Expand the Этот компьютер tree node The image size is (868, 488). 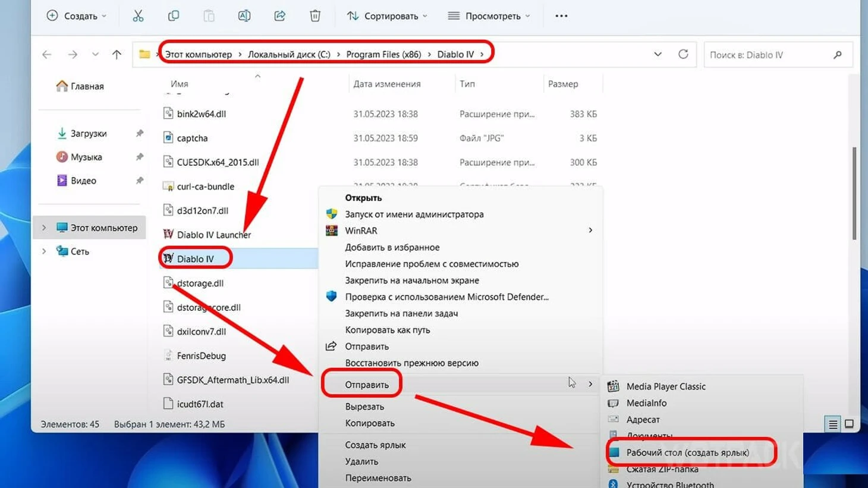click(x=44, y=228)
